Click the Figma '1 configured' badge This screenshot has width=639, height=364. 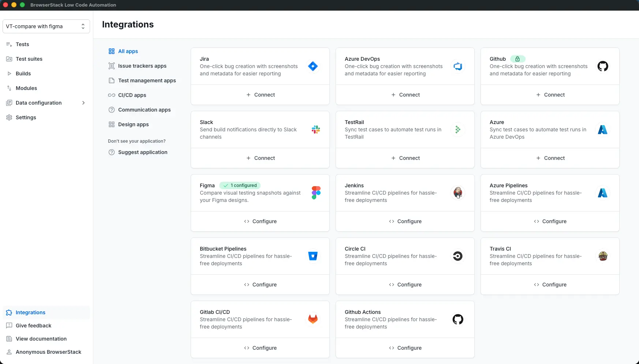click(240, 185)
